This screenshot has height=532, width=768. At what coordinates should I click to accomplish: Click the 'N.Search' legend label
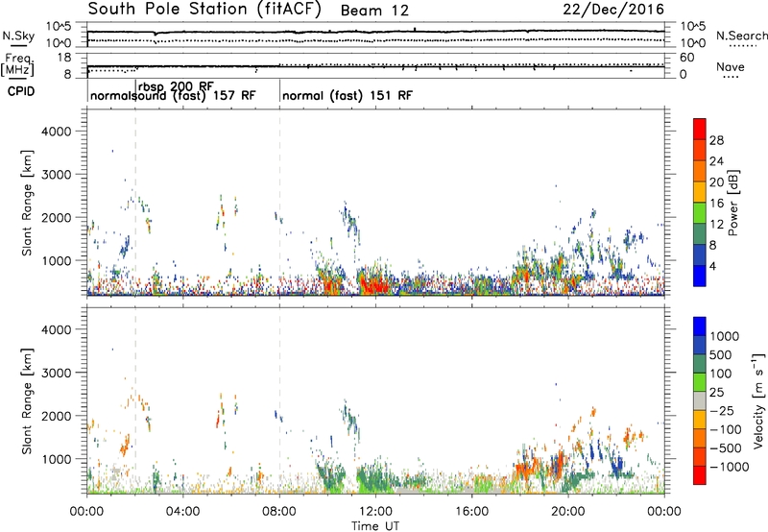coord(741,36)
